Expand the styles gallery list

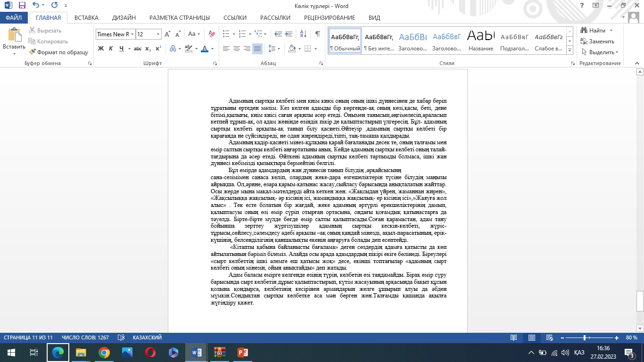570,50
